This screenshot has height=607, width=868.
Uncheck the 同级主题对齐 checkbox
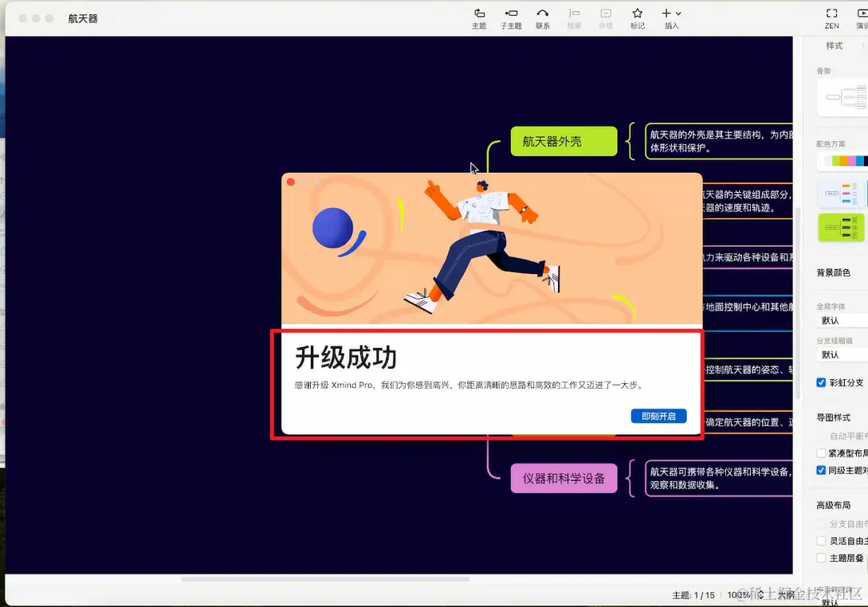(x=821, y=470)
